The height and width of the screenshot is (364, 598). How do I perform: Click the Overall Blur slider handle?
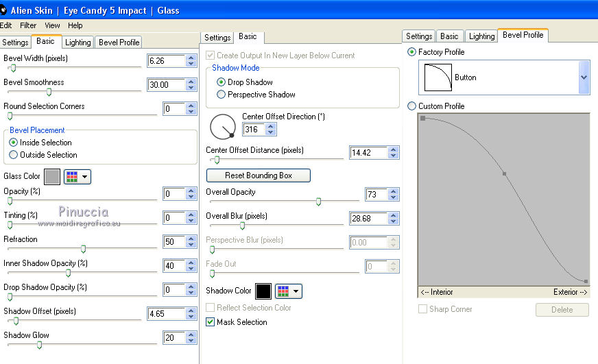click(242, 226)
